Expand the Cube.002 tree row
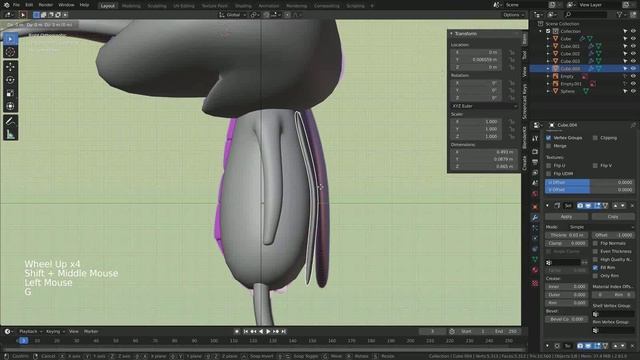The image size is (640, 360). coord(548,53)
